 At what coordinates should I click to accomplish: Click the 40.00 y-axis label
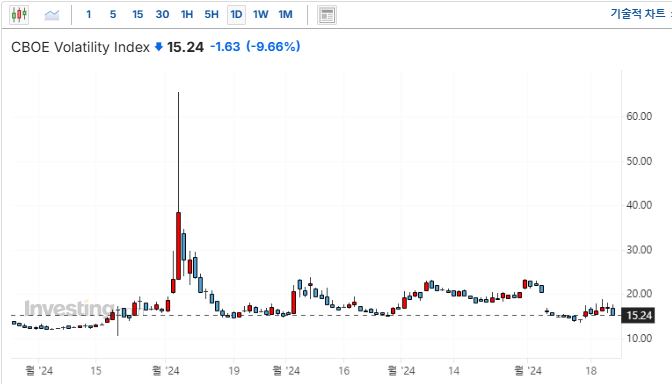(639, 205)
